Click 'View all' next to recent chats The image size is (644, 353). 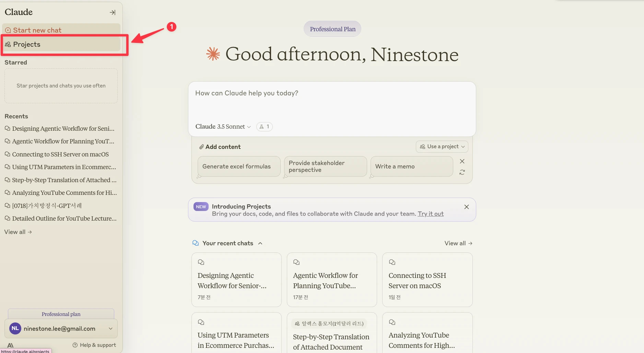pyautogui.click(x=458, y=243)
